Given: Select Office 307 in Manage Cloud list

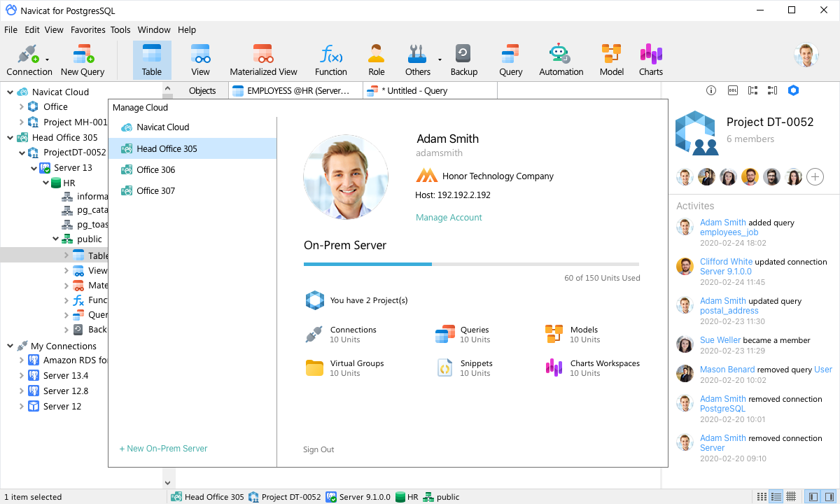Looking at the screenshot, I should (192, 191).
